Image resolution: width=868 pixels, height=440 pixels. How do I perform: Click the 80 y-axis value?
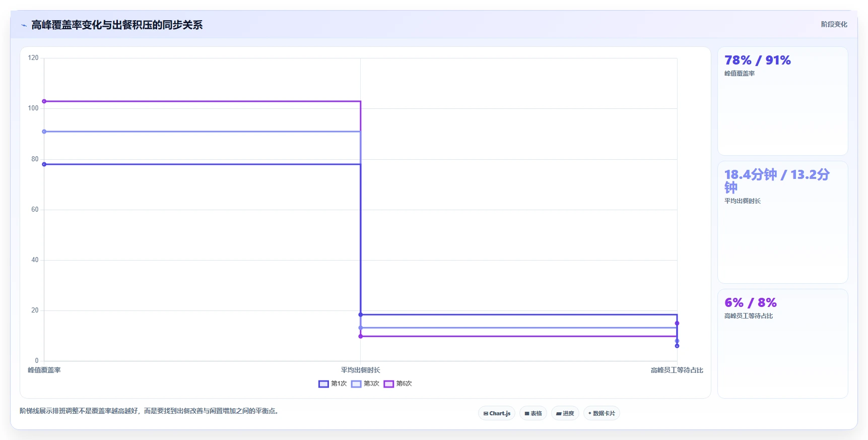pos(35,159)
